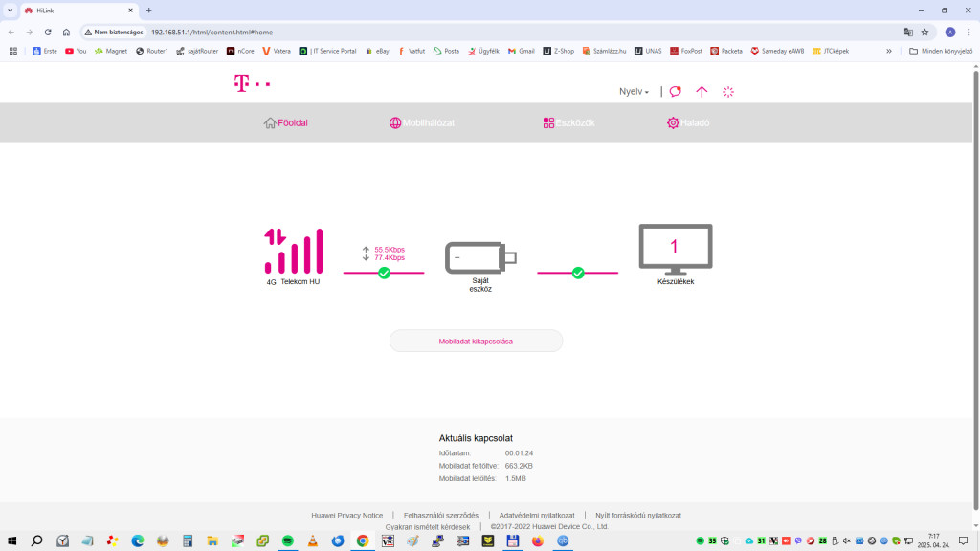Open the IT Service Portal bookmark
Image resolution: width=980 pixels, height=551 pixels.
327,52
